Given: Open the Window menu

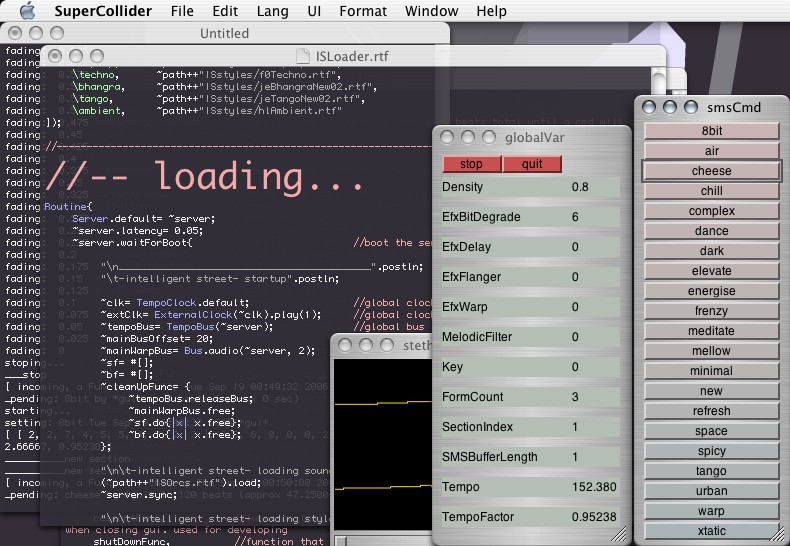Looking at the screenshot, I should coord(431,11).
